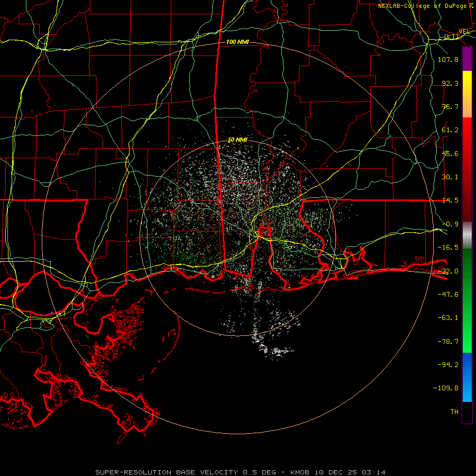Screen dimensions: 476x476
Task: Click the 45.6 velocity scale label
Action: point(450,153)
